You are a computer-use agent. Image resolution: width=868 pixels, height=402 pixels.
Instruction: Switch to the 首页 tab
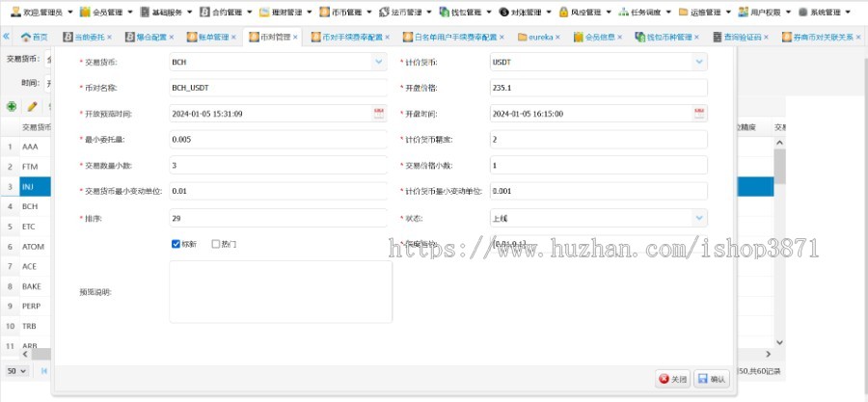pyautogui.click(x=35, y=37)
